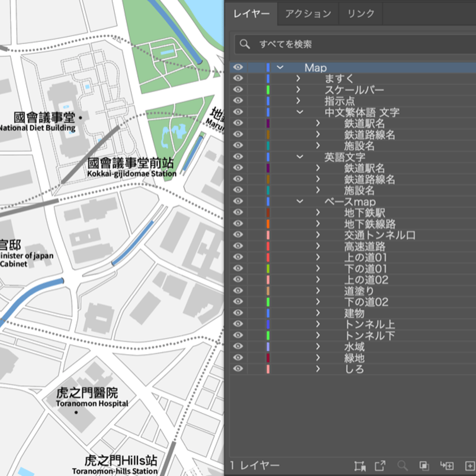Click the Map layer name

316,68
